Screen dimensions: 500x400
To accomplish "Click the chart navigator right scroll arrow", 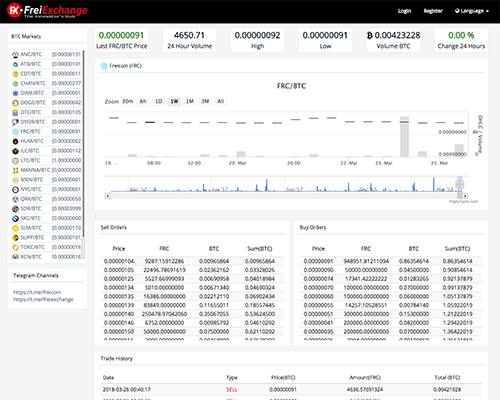I will pos(465,196).
